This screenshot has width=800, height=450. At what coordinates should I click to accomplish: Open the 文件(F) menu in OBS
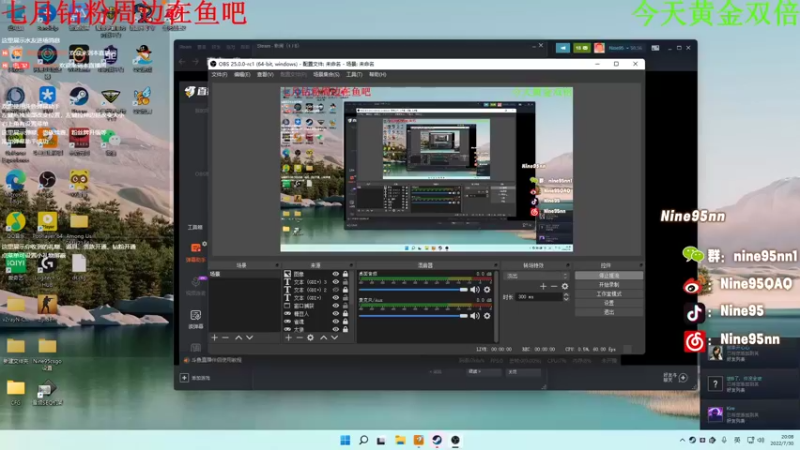tap(219, 74)
